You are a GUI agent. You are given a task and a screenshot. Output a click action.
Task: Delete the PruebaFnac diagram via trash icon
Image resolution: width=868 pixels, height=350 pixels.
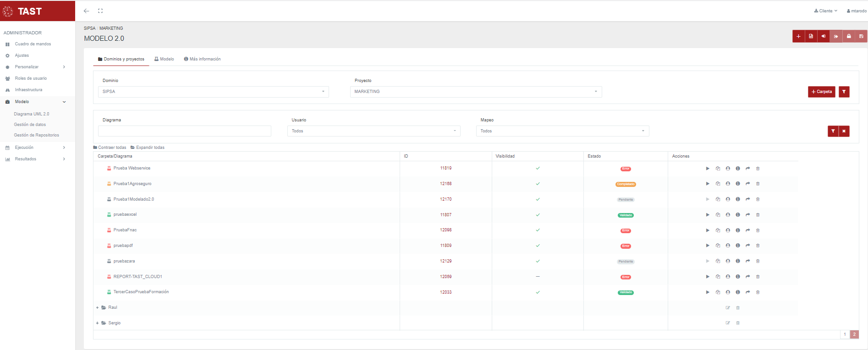pyautogui.click(x=758, y=230)
